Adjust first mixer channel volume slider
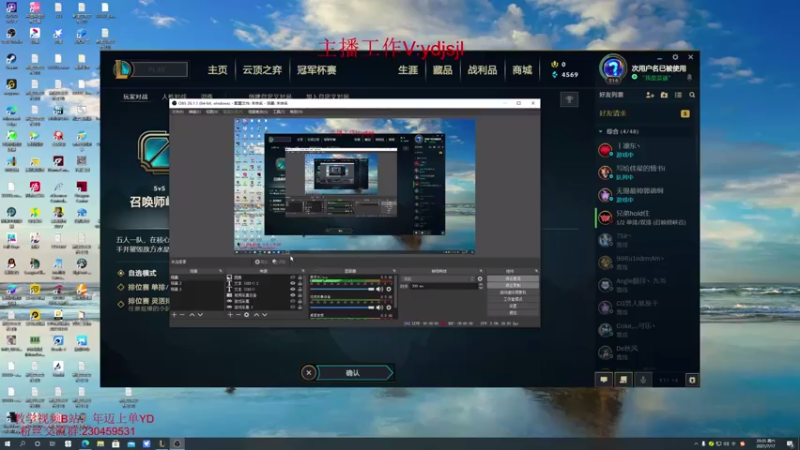800x450 pixels. coord(342,289)
